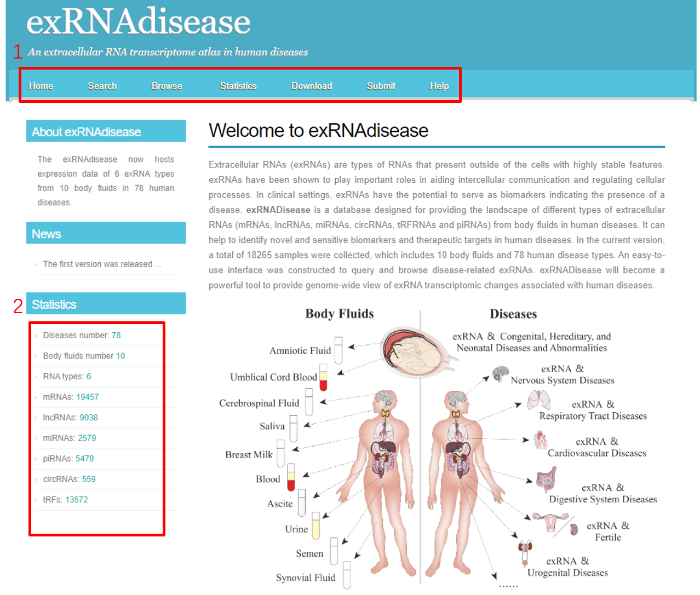Click the Submit navigation item

click(x=381, y=86)
